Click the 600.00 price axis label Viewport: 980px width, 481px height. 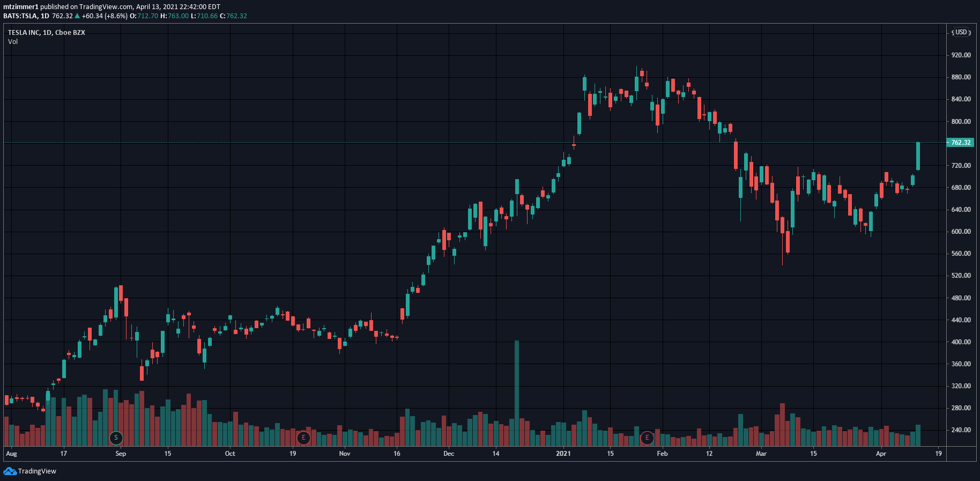[961, 232]
